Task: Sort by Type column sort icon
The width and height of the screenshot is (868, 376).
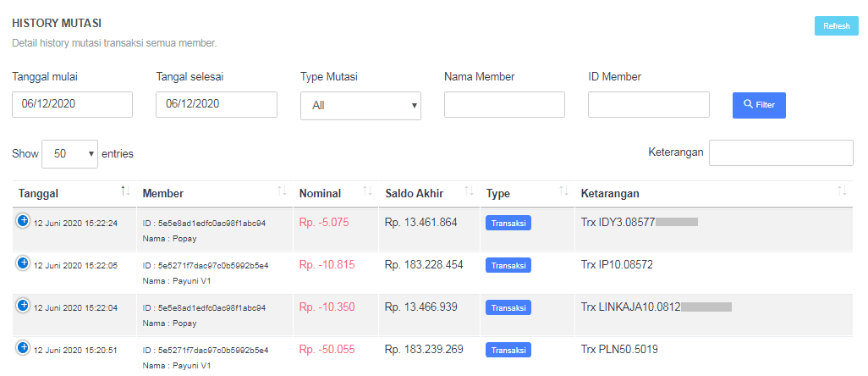Action: [563, 192]
